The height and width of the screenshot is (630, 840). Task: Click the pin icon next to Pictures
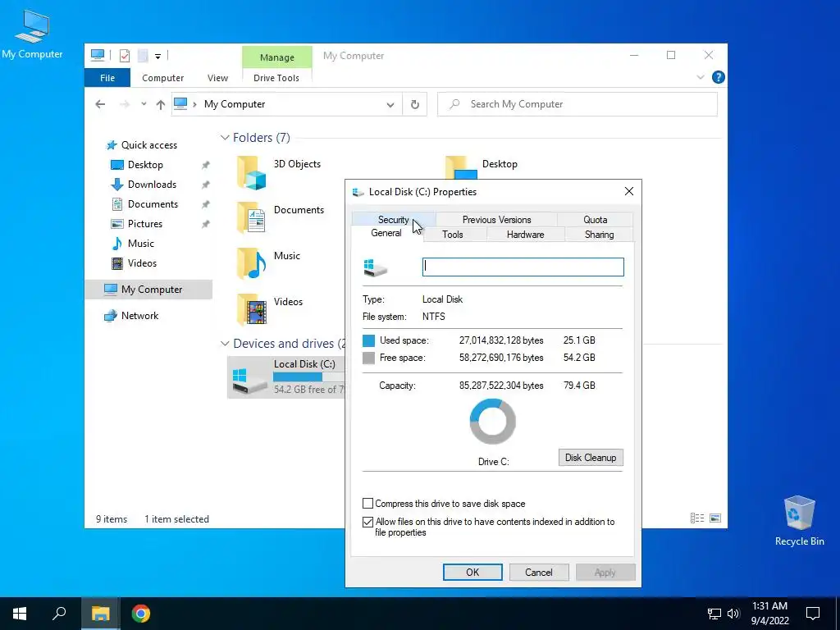205,225
